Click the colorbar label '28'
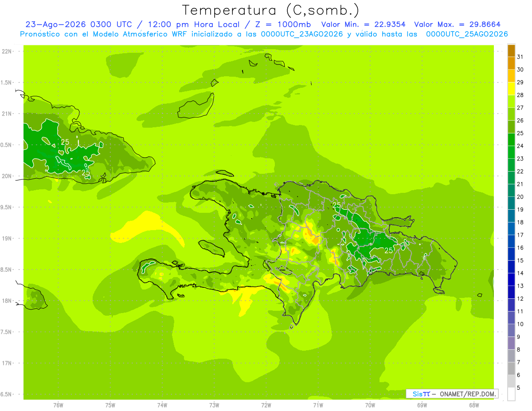Screen dimensions: 532x411 (x=520, y=95)
